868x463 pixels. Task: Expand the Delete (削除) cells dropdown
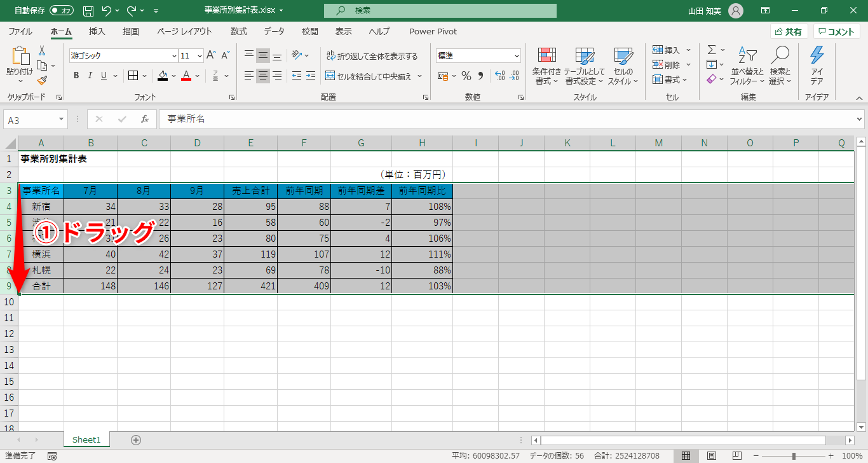(x=688, y=64)
